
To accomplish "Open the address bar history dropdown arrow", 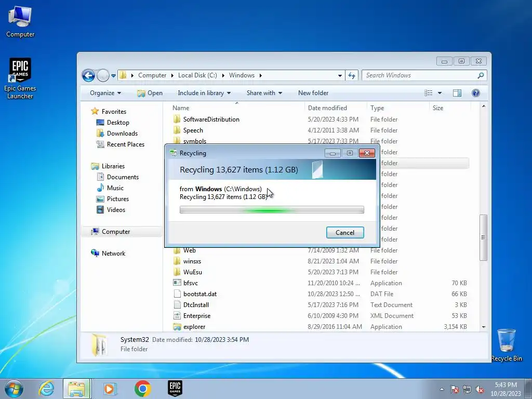I will coord(340,76).
